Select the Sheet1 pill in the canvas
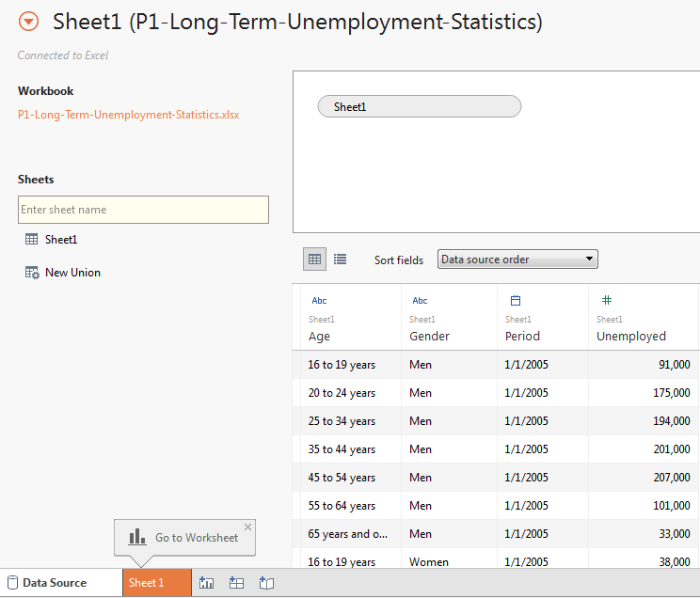Screen dimensions: 700x598 (x=420, y=106)
